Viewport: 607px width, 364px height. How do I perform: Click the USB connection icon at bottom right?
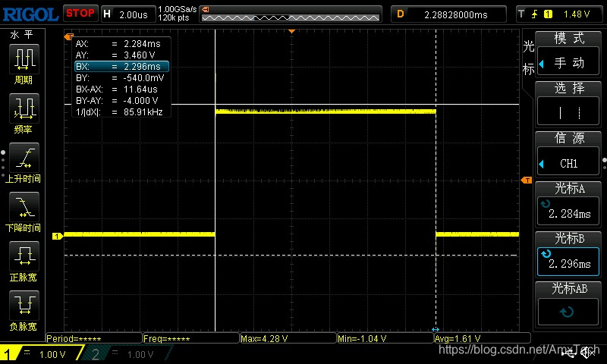[x=569, y=353]
